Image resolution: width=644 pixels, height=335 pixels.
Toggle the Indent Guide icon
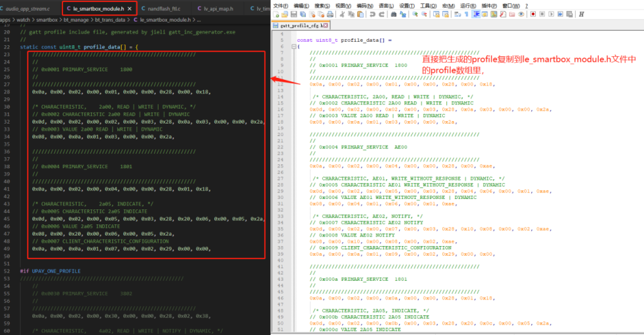[x=476, y=14]
